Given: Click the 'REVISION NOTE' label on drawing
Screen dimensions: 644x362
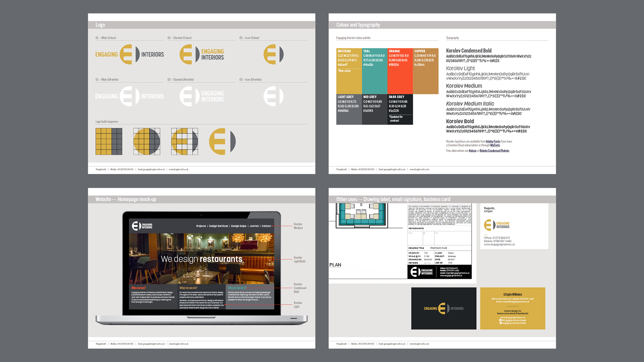Looking at the screenshot, I should click(x=416, y=228).
